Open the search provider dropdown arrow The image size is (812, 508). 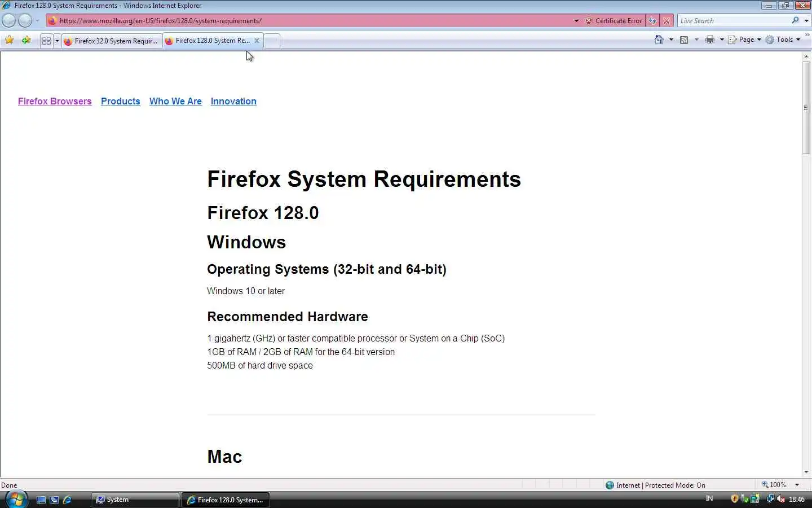(x=806, y=21)
